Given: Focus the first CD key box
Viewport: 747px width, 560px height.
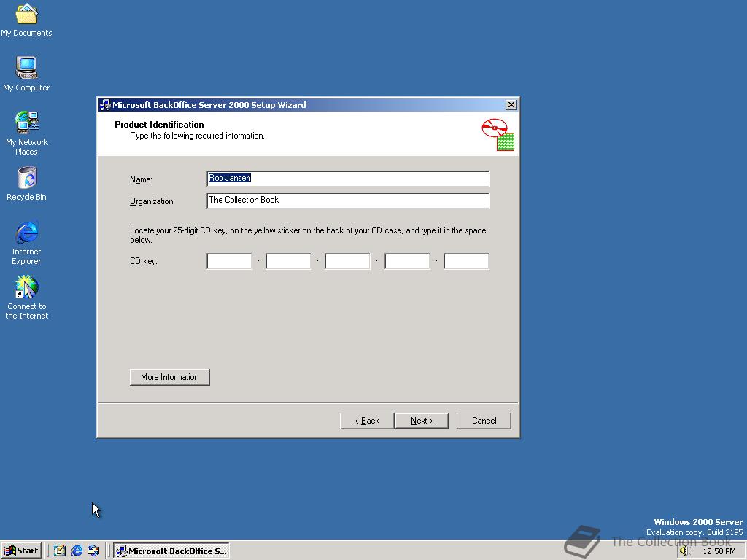Looking at the screenshot, I should pyautogui.click(x=229, y=261).
